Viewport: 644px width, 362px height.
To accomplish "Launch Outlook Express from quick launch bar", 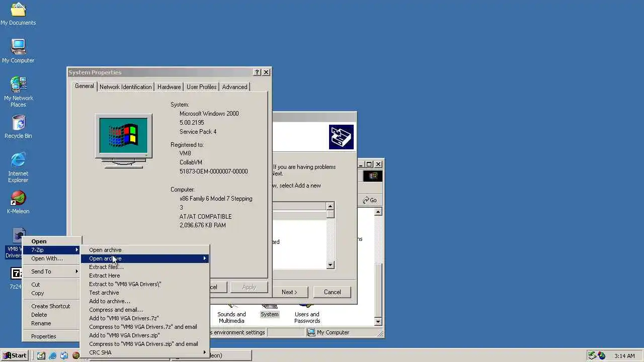I will coord(64,355).
